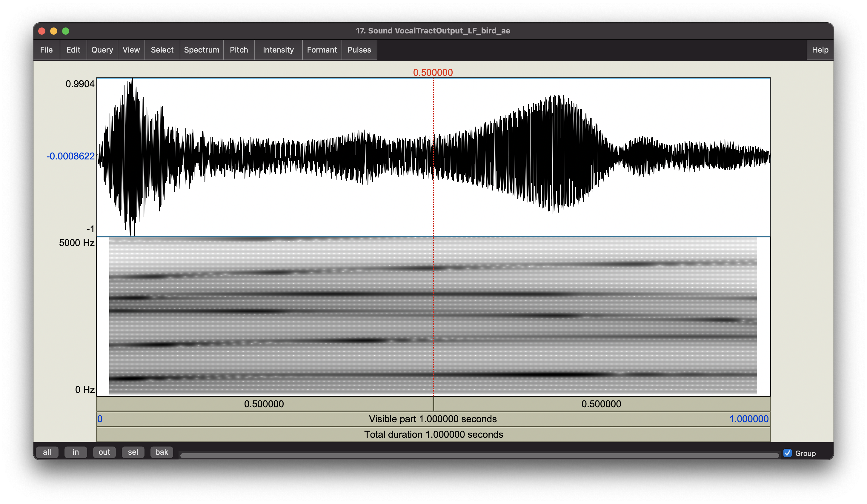867x504 pixels.
Task: Play the Visible part 1.000000 seconds bar
Action: click(x=433, y=419)
